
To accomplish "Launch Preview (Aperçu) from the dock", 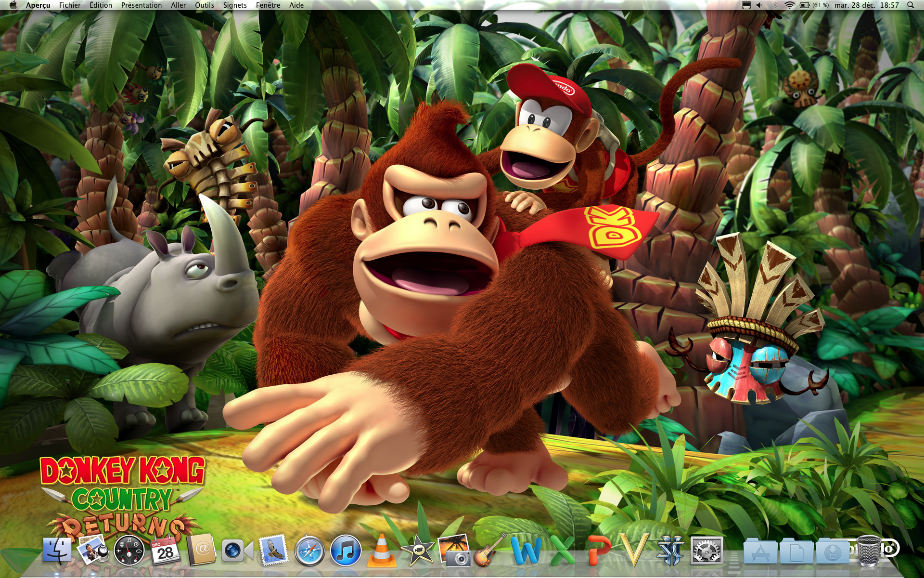I will tap(93, 551).
